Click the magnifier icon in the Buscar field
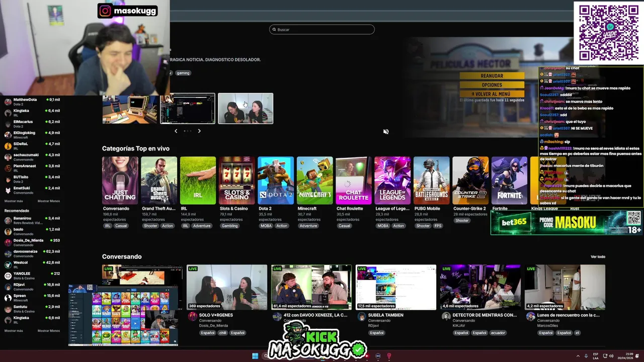 274,30
